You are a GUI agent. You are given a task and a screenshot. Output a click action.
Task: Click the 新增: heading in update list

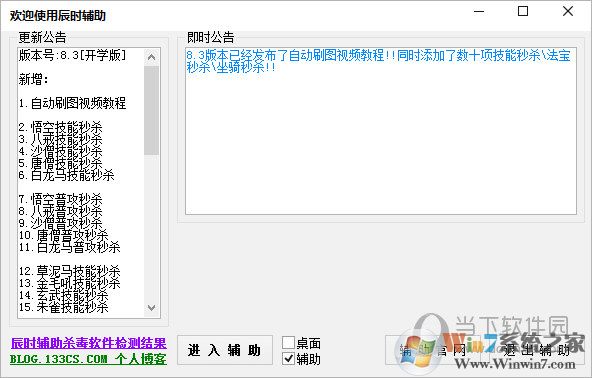click(34, 80)
